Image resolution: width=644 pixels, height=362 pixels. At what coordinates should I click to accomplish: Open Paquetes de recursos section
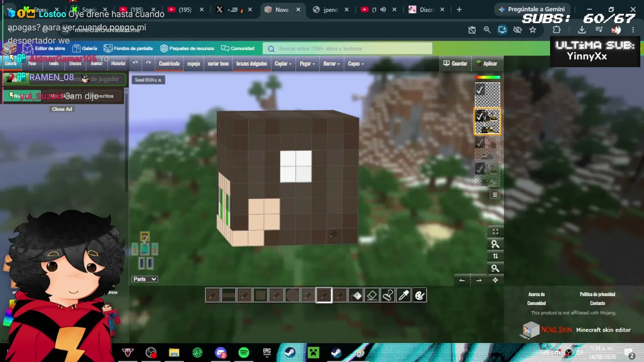point(187,48)
